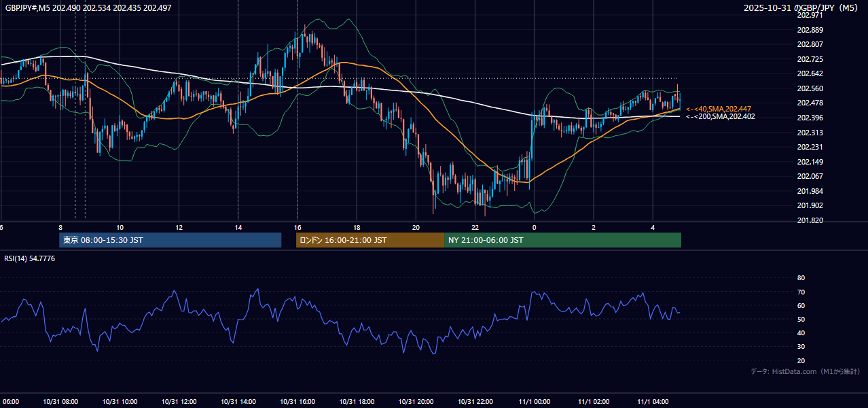Click price axis value 202.889

click(810, 30)
